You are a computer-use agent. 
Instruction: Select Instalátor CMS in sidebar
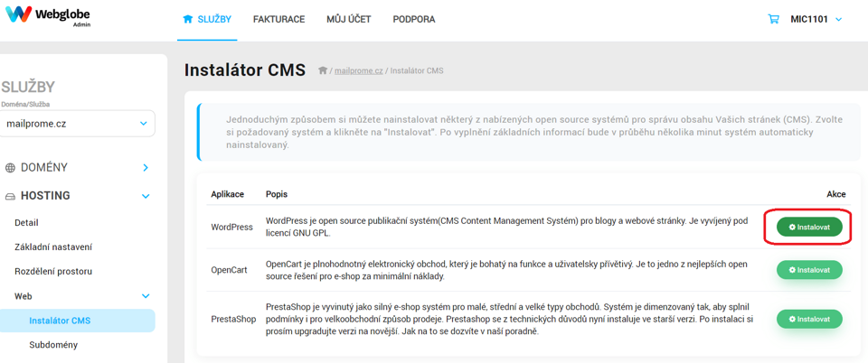coord(78,321)
